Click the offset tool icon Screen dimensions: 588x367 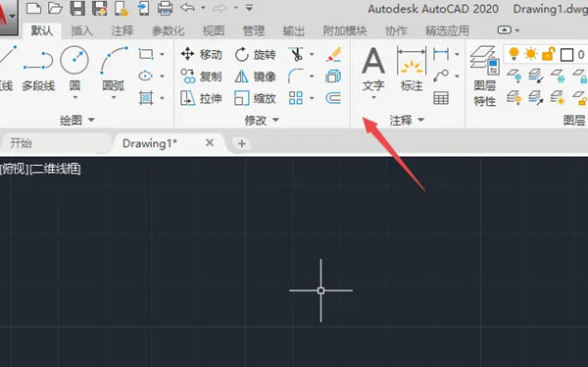[x=333, y=98]
